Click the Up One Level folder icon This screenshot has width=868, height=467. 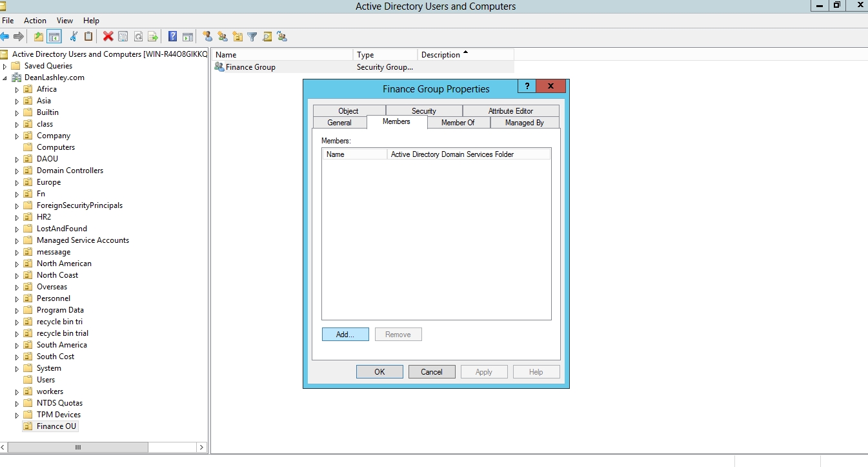39,37
